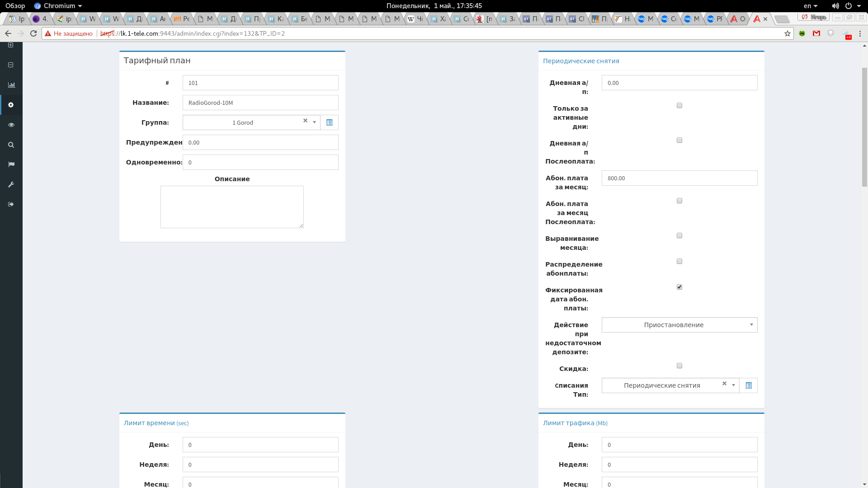The image size is (868, 488).
Task: Close the active browser tab
Action: [x=765, y=19]
